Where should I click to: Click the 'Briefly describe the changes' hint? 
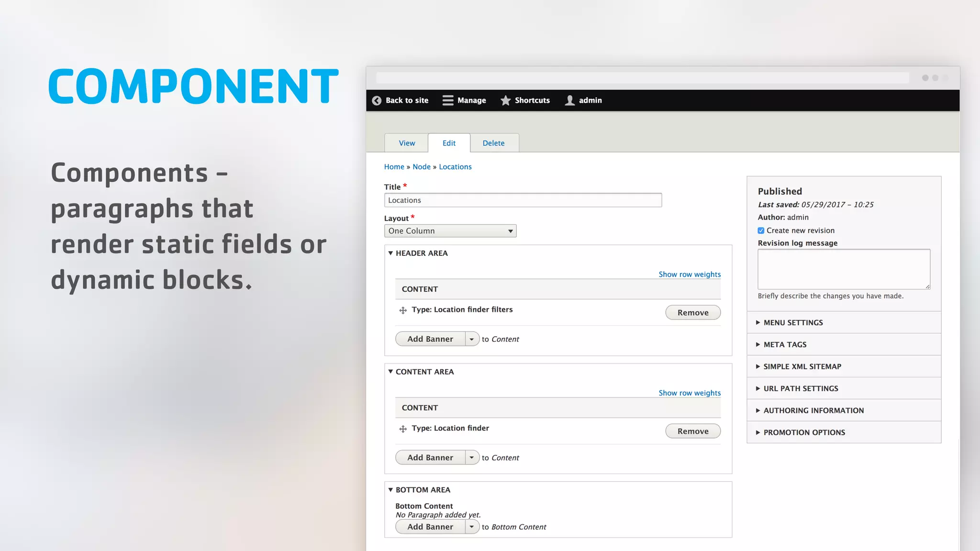[x=831, y=296]
